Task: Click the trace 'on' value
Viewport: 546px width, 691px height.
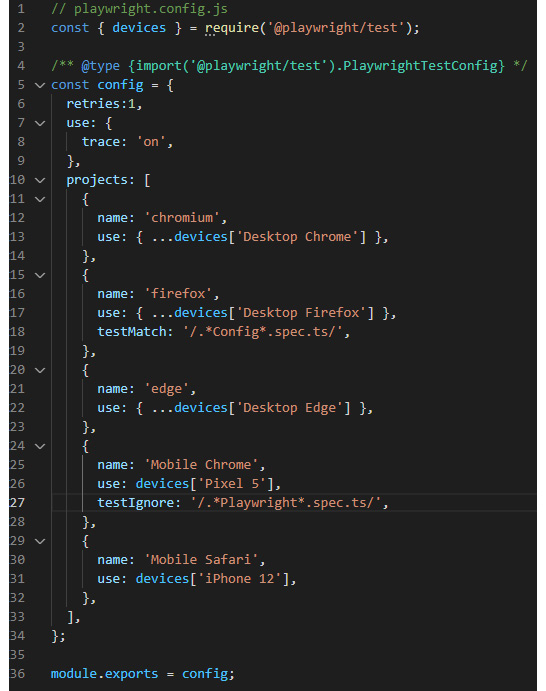Action: [151, 142]
